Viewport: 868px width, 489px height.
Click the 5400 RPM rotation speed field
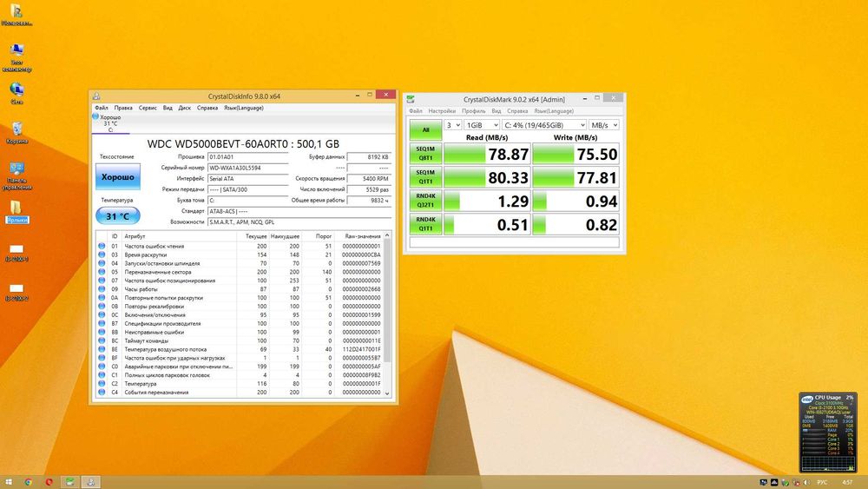(369, 179)
